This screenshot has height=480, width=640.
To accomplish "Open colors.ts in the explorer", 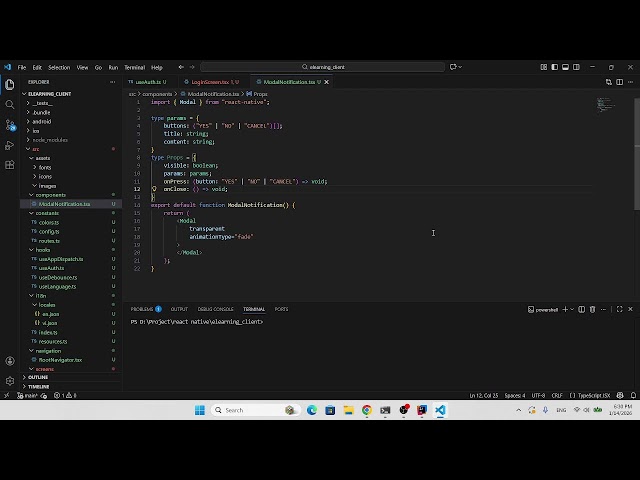I will click(x=49, y=222).
